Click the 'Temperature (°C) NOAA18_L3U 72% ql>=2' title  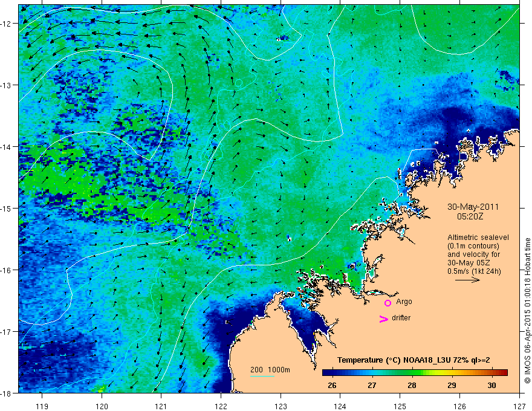[x=414, y=360]
